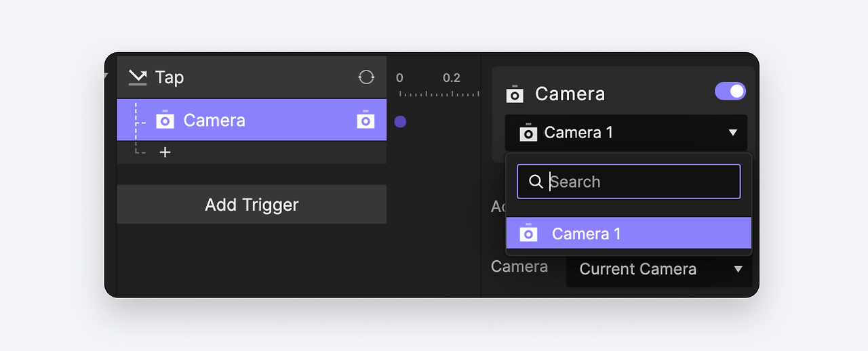Viewport: 868px width, 351px height.
Task: Collapse the Camera 1 dropdown arrow
Action: (x=732, y=133)
